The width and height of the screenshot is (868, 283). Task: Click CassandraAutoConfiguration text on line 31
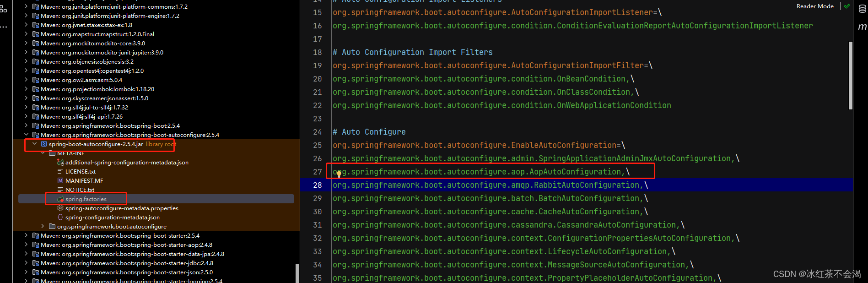(x=616, y=225)
